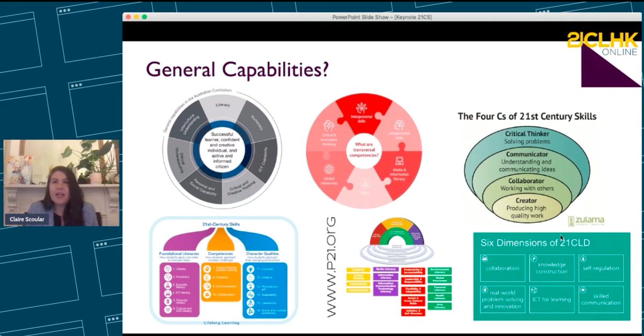Click the knowledge construction tile icon

pyautogui.click(x=534, y=259)
